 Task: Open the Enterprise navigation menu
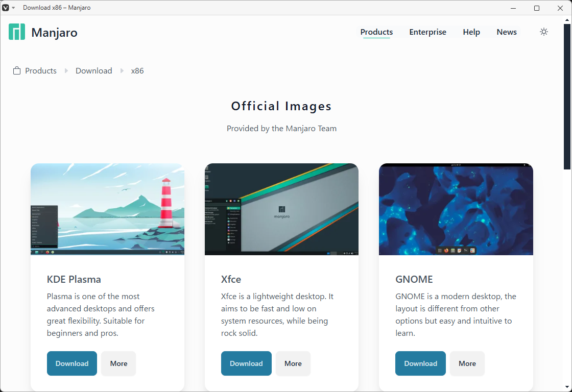pos(427,32)
